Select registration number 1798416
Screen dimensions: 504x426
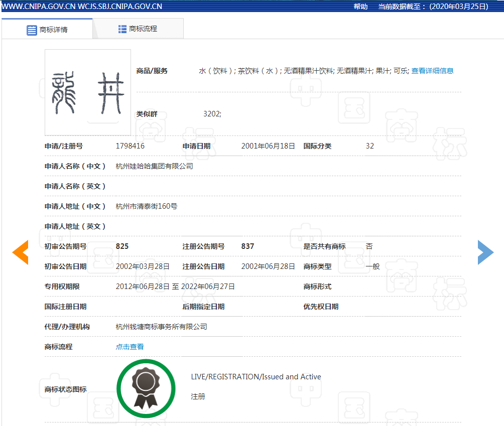(x=130, y=146)
